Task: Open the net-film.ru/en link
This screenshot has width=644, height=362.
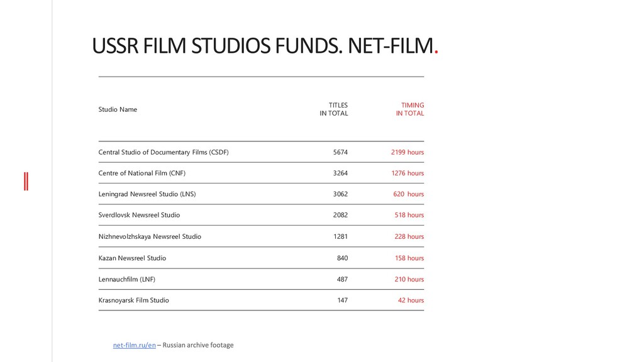Action: pyautogui.click(x=135, y=345)
